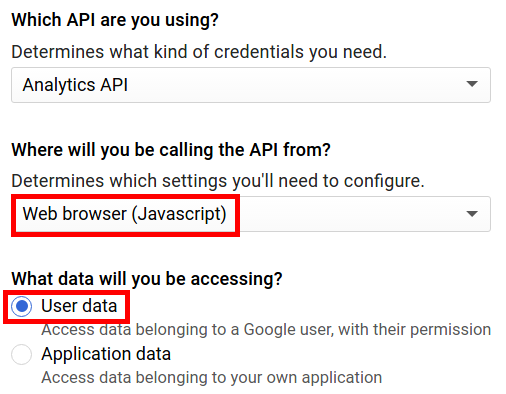Click the 'What data will you be accessing?' heading
This screenshot has height=394, width=506.
coord(147,279)
